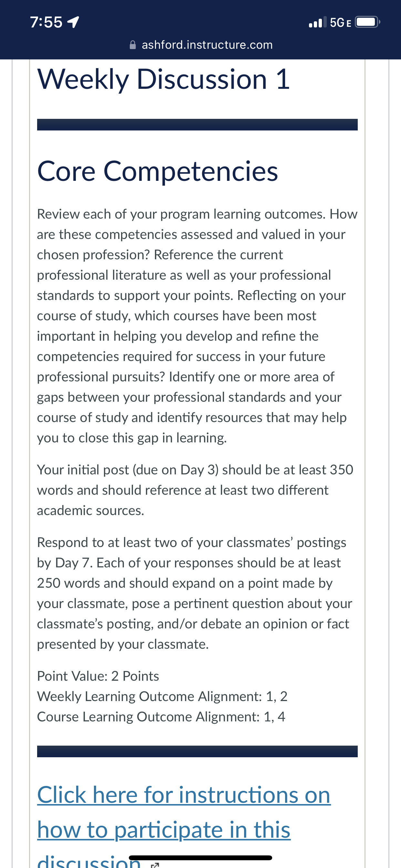Tap the padlock icon in address bar

click(133, 45)
